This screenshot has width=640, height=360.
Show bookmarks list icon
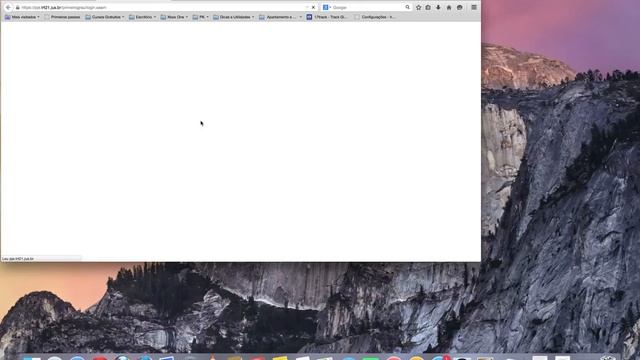428,7
